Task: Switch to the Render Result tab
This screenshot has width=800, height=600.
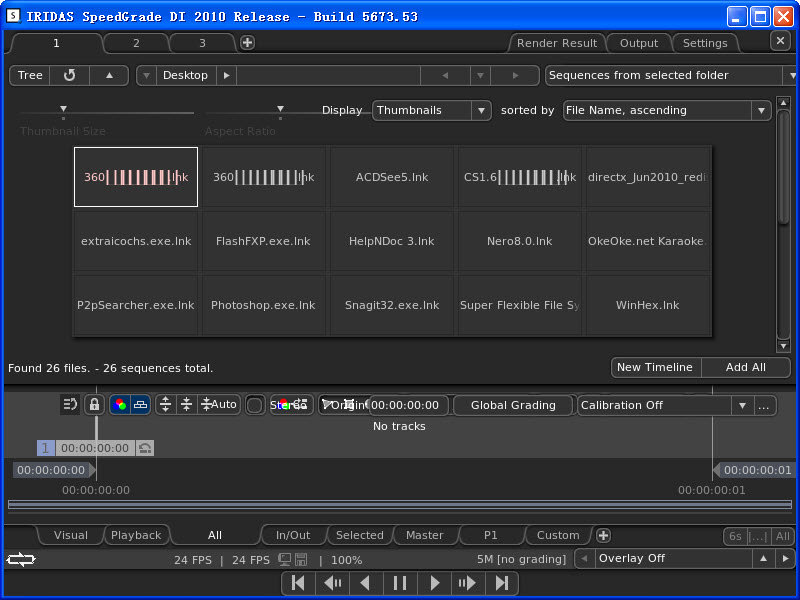Action: pyautogui.click(x=557, y=43)
